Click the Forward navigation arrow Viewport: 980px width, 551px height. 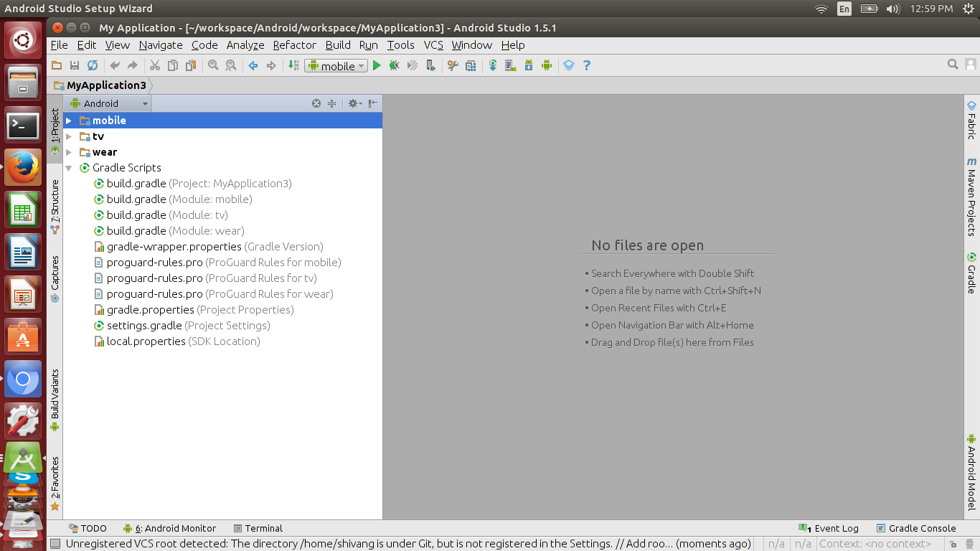[271, 65]
